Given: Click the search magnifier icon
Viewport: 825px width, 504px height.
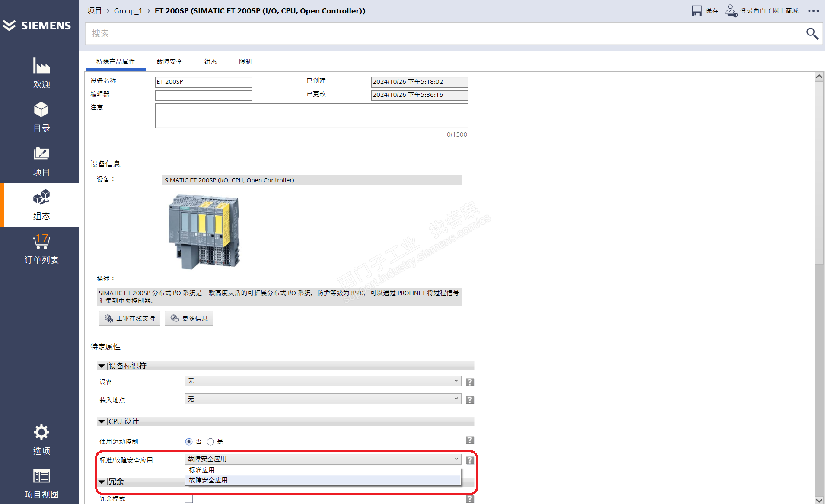Looking at the screenshot, I should (812, 33).
